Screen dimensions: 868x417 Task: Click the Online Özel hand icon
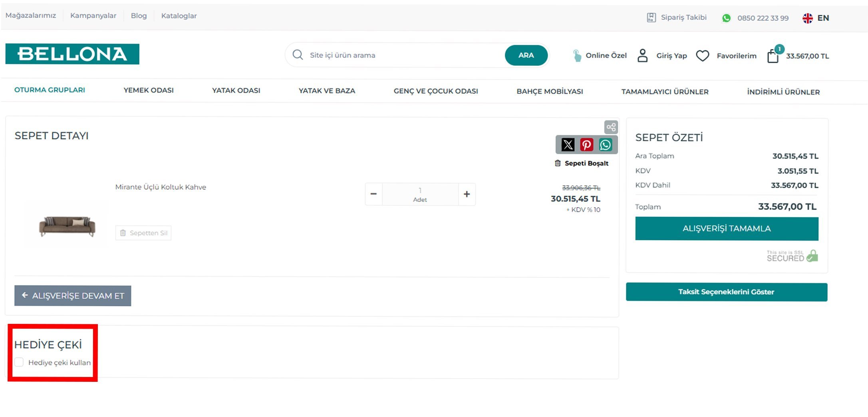[577, 56]
